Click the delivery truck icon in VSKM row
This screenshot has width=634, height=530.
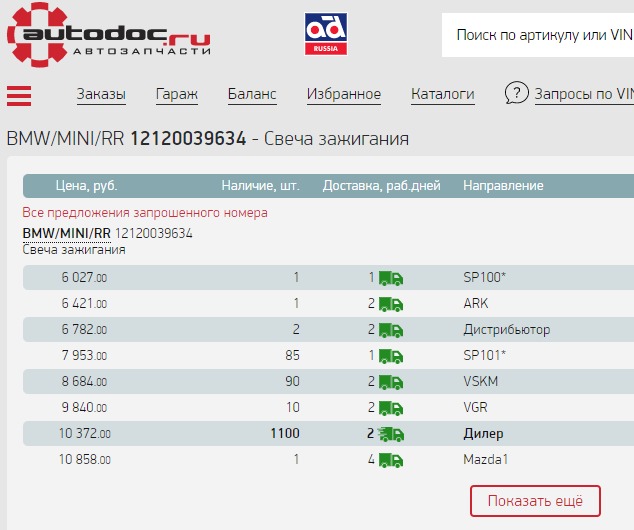(x=391, y=382)
